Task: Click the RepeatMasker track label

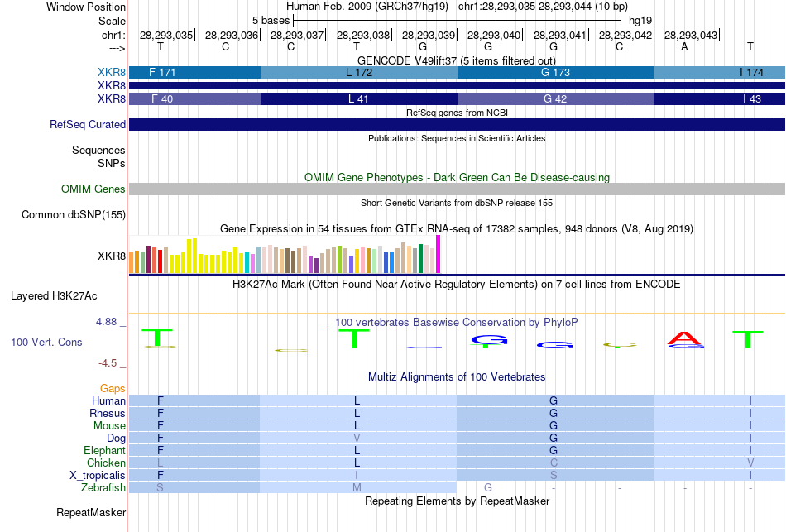Action: pos(91,512)
